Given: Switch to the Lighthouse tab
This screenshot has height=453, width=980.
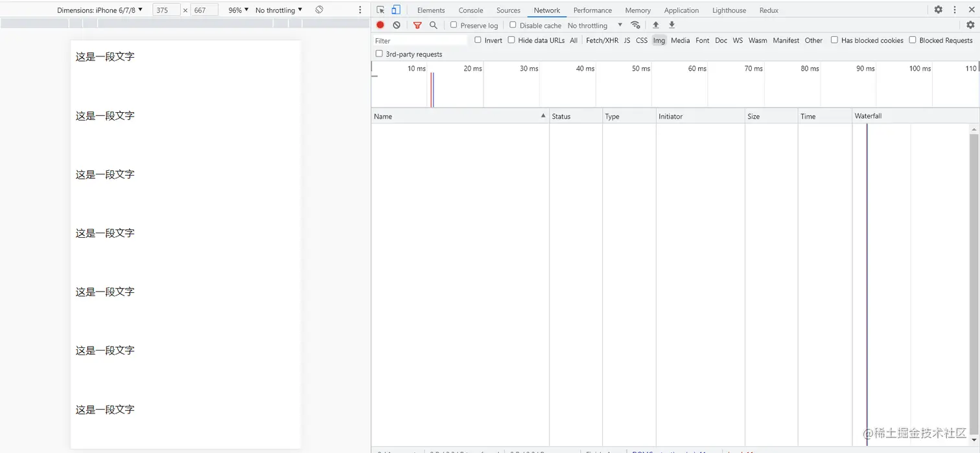Looking at the screenshot, I should 729,10.
